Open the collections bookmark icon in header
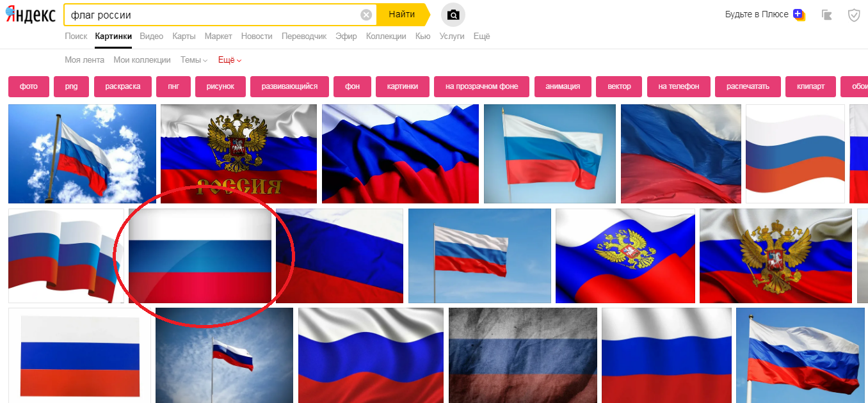Image resolution: width=868 pixels, height=403 pixels. point(826,15)
